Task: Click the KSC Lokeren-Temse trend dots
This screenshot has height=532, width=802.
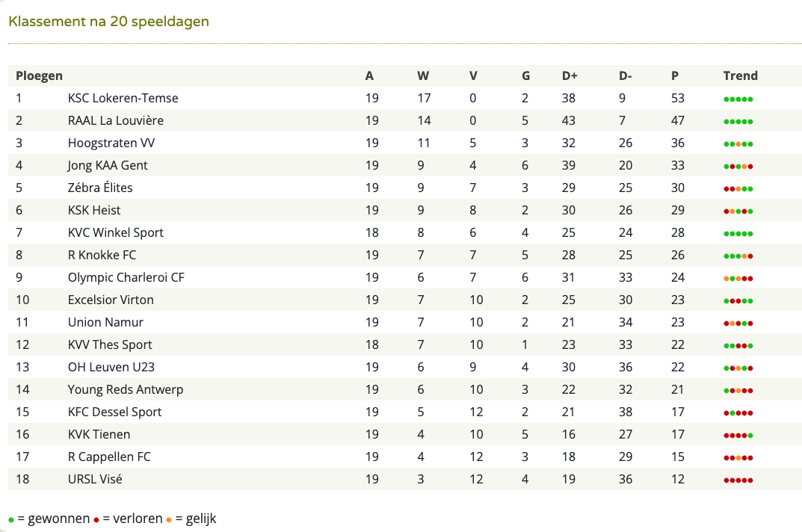Action: (x=738, y=99)
